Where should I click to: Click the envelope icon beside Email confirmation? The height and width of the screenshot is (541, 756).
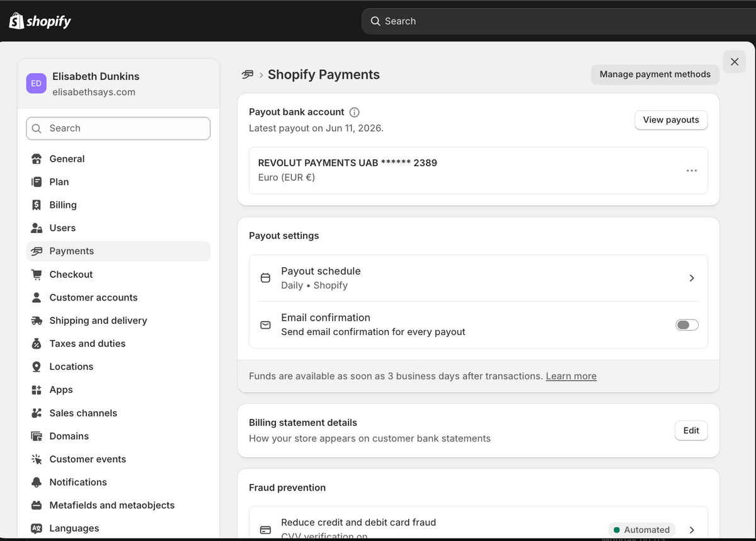click(266, 325)
